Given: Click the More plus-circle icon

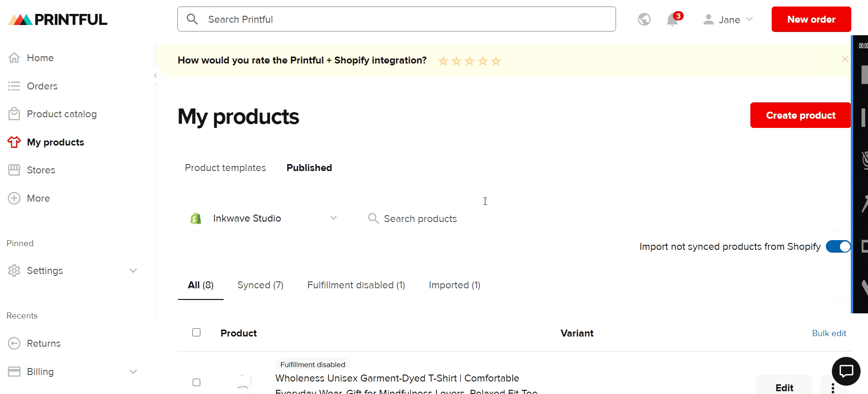Looking at the screenshot, I should coord(14,198).
